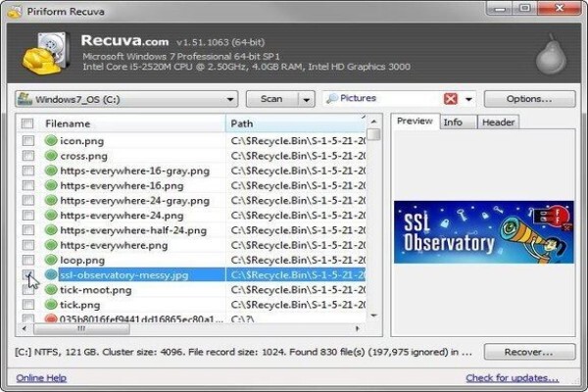This screenshot has height=392, width=588.
Task: Toggle the select-all checkbox in header
Action: 27,123
